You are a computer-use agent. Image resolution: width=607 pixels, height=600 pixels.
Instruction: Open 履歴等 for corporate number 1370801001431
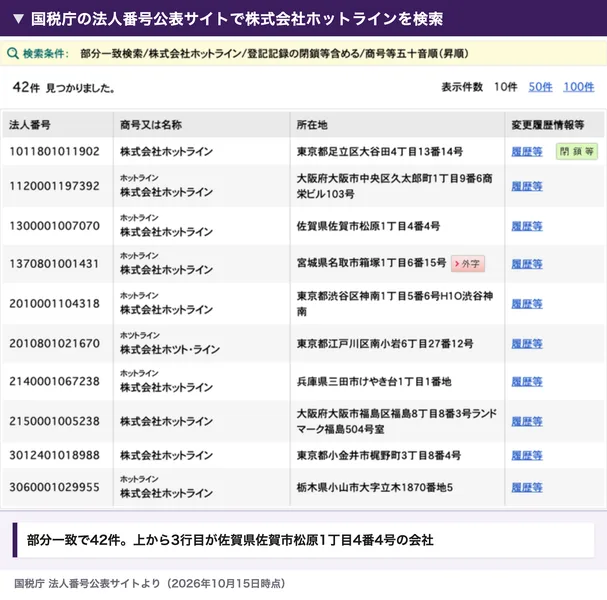click(527, 264)
